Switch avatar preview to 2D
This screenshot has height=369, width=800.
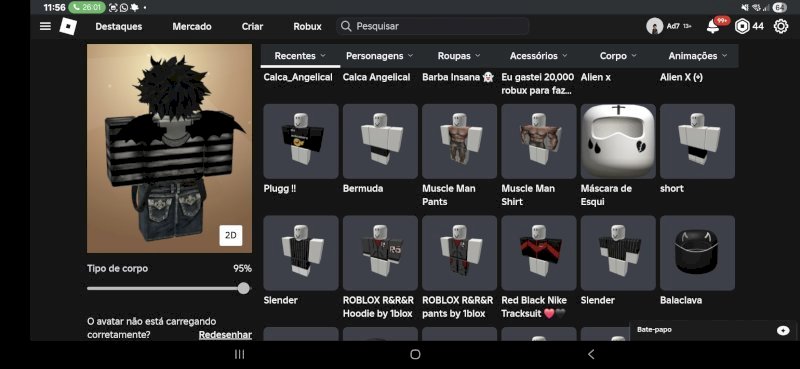point(231,235)
